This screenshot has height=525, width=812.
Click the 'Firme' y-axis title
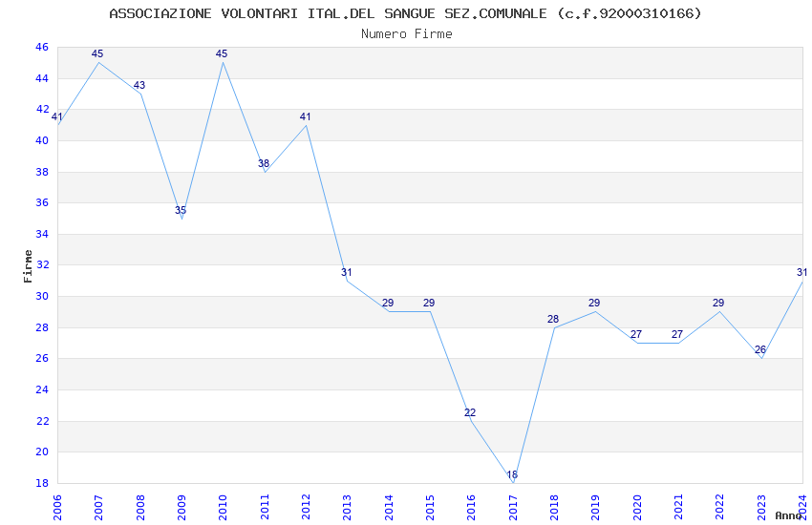[28, 266]
